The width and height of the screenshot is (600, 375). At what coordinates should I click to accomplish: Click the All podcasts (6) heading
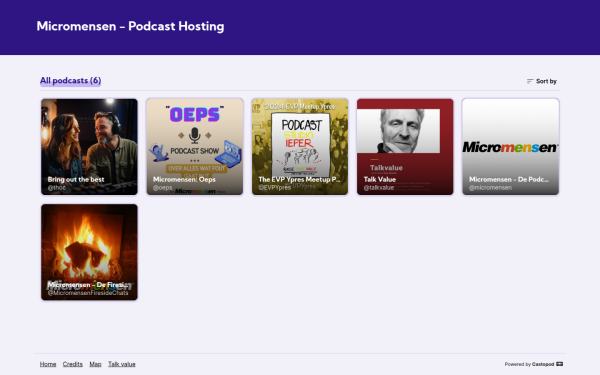point(70,80)
